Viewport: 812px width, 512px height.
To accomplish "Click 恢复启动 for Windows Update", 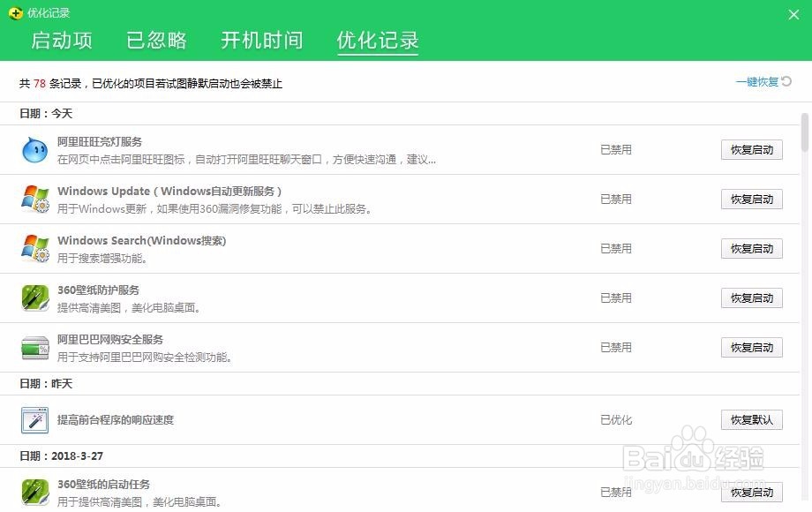I will [751, 200].
